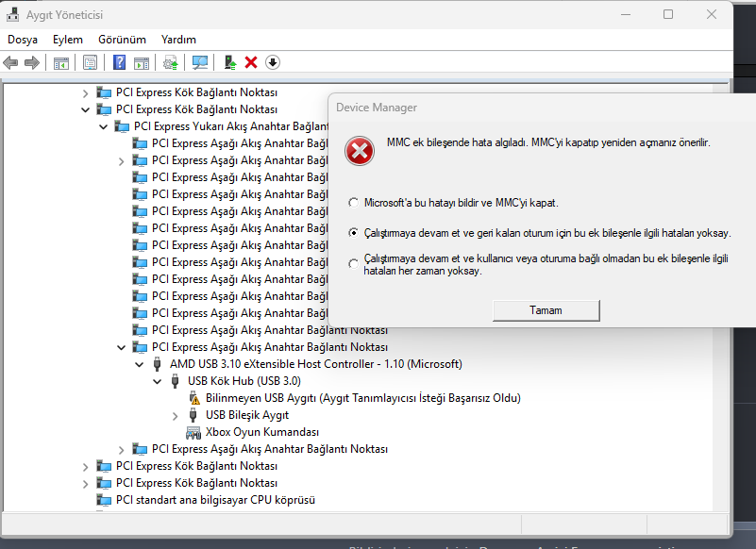Click the 'Aygıt Yöneticisi' window title text
756x549 pixels.
[64, 15]
